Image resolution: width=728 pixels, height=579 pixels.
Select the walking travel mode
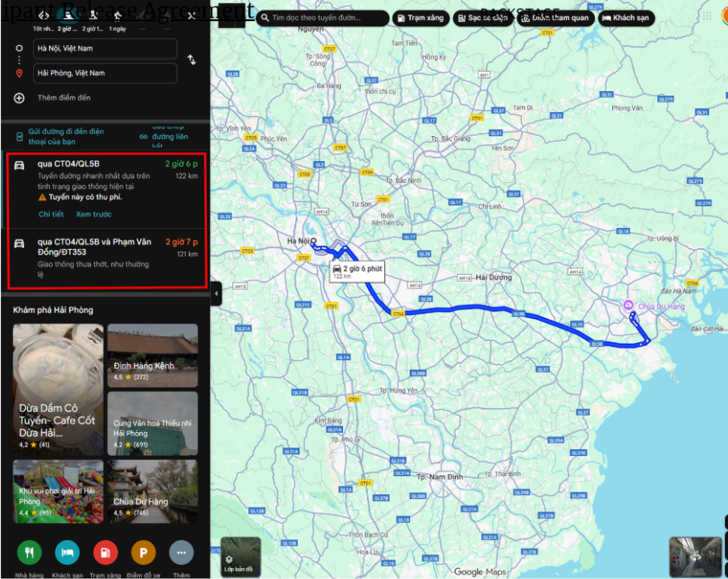[x=117, y=15]
